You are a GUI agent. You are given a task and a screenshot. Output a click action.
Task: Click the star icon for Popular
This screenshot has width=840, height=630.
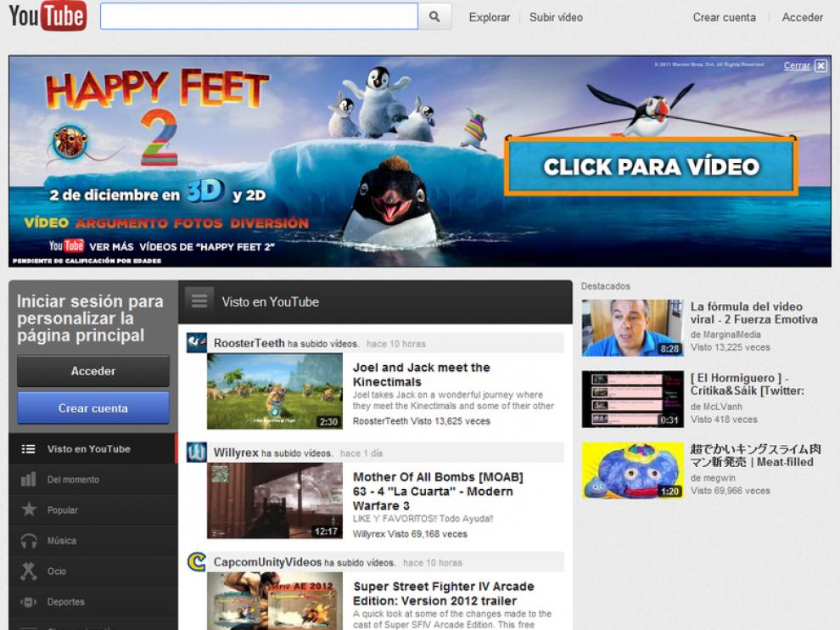(29, 509)
